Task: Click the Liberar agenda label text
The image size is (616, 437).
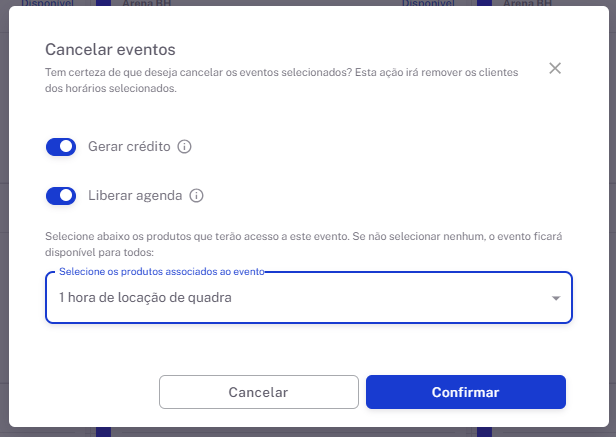Action: 135,196
